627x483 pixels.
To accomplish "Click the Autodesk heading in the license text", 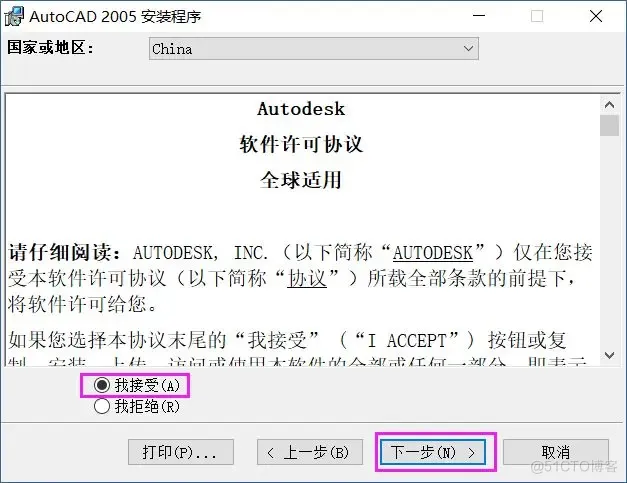I will click(301, 109).
